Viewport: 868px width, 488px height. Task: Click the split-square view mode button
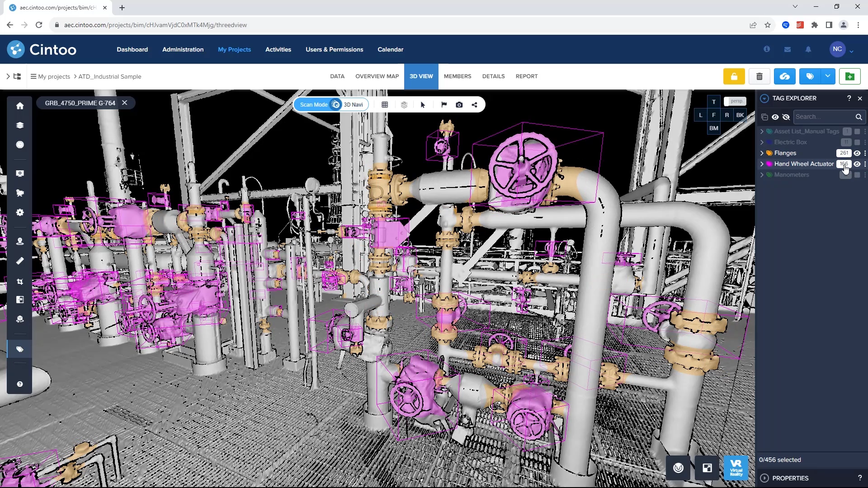[707, 468]
